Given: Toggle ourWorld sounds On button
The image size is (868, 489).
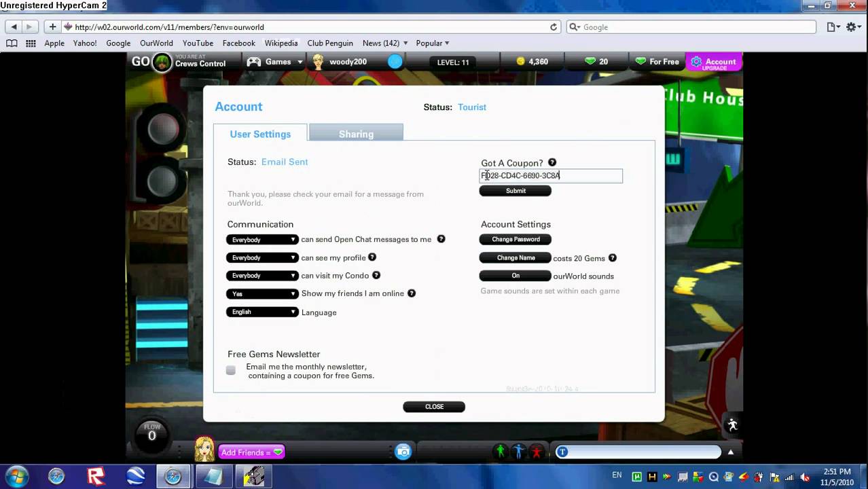Looking at the screenshot, I should pyautogui.click(x=516, y=276).
